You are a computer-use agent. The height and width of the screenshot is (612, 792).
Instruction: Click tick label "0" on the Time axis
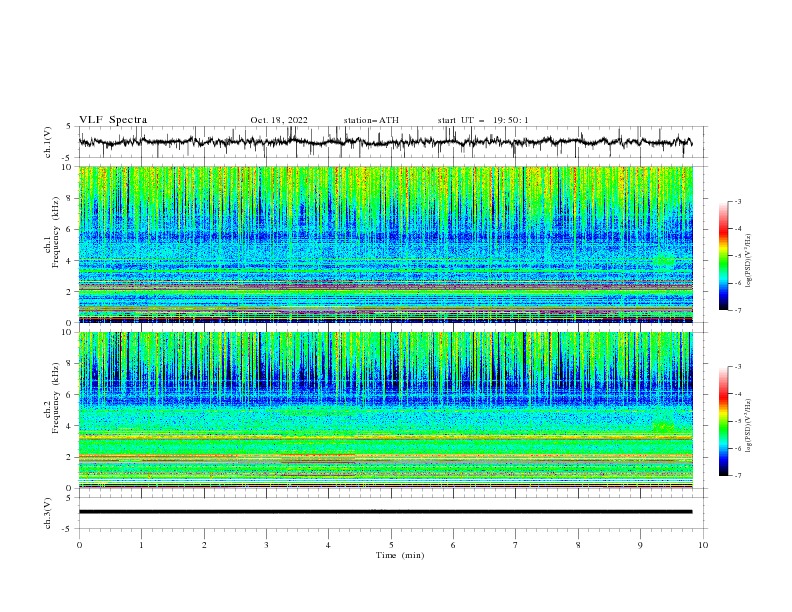point(79,545)
